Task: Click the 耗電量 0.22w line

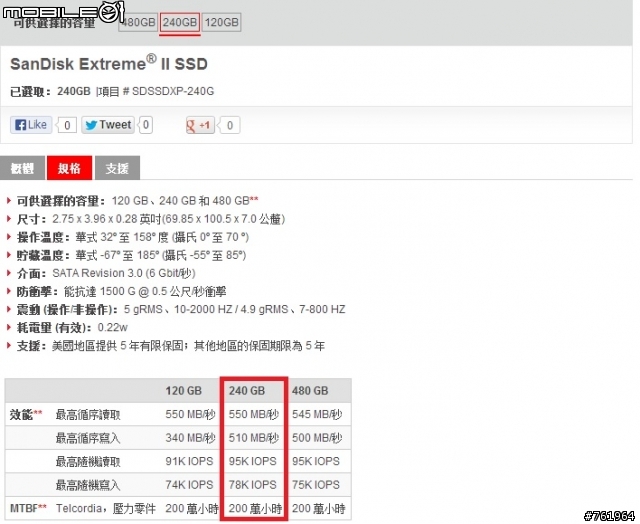Action: 72,327
